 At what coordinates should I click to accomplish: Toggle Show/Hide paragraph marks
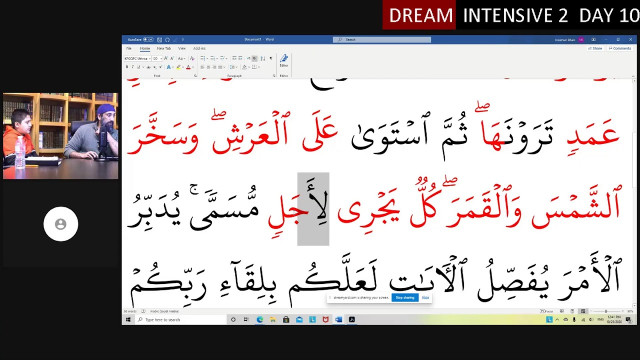tap(271, 58)
